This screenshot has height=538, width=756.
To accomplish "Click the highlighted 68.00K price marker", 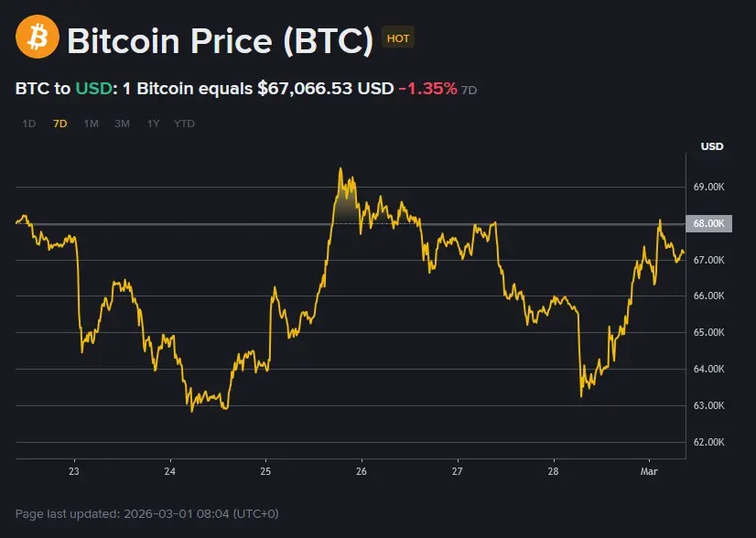I will coord(712,223).
